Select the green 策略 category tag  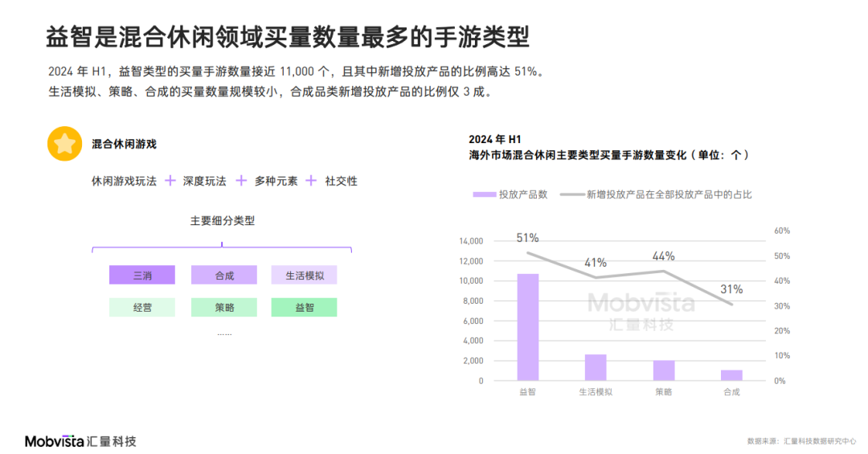(224, 307)
